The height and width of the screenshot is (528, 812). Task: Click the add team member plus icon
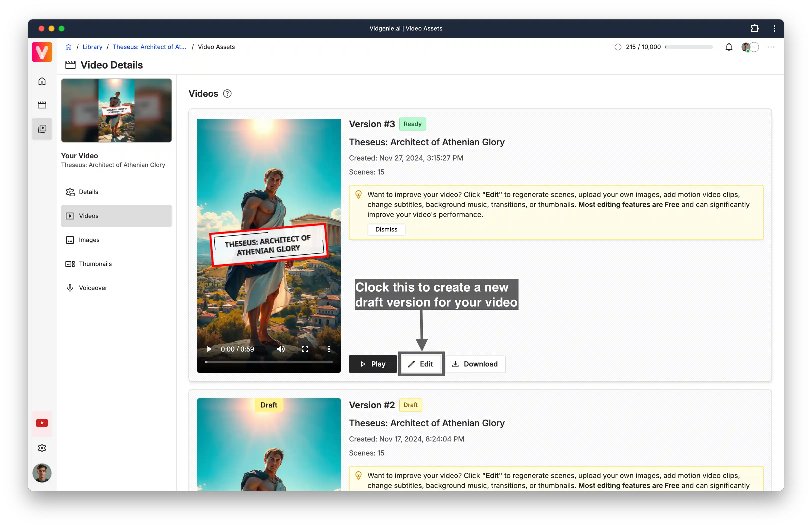(x=754, y=47)
